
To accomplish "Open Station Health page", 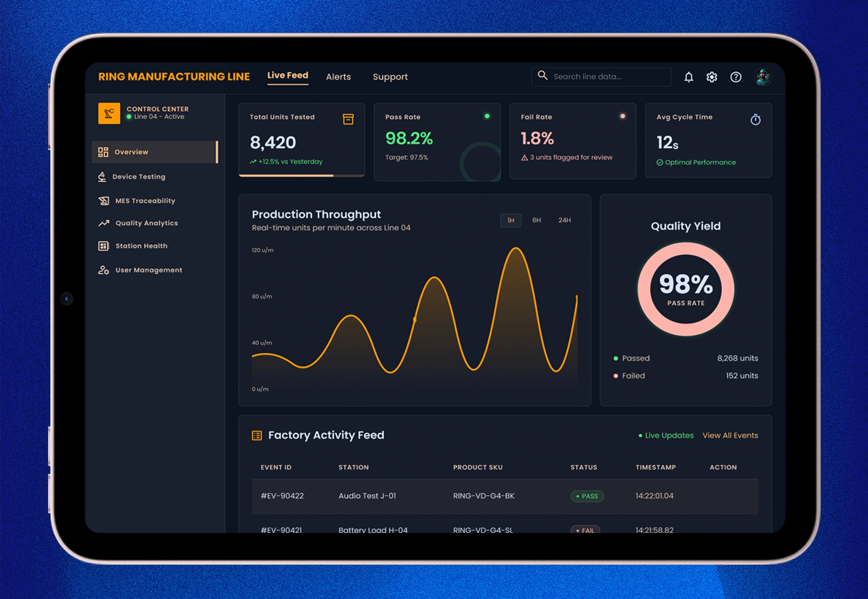I will tap(142, 246).
